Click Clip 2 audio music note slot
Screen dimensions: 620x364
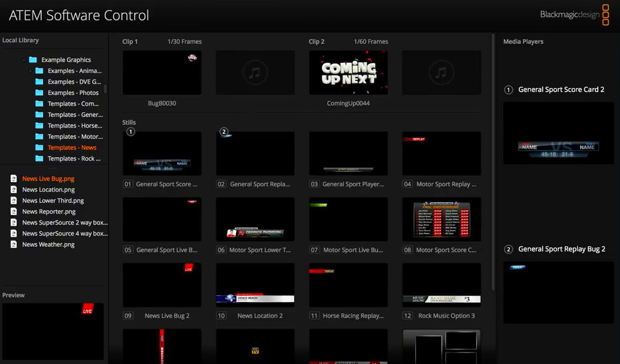441,73
